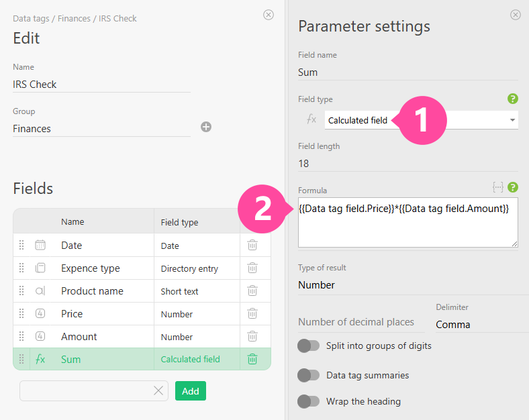This screenshot has width=529, height=420.
Task: Toggle Data tag summaries switch
Action: coord(308,375)
